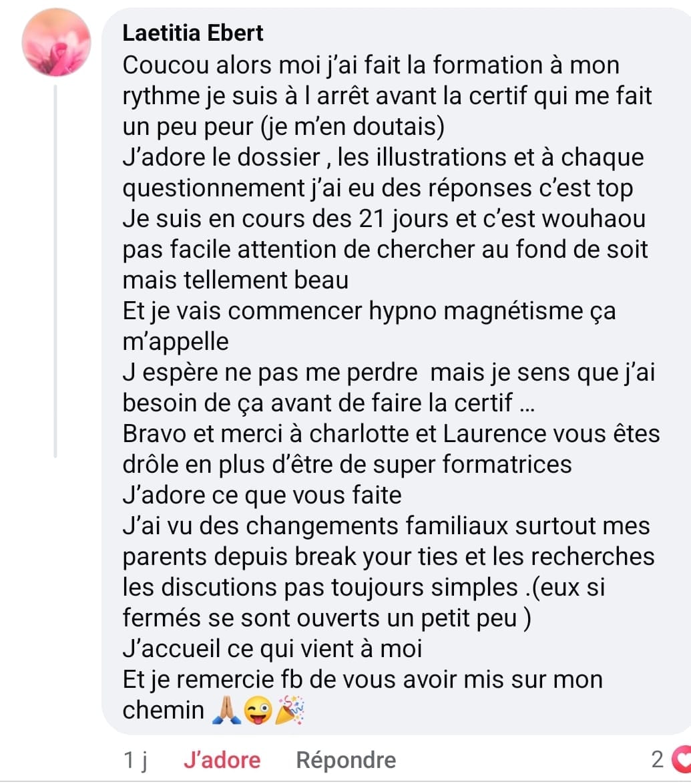Select the winking tongue-out face emoji
Image resolution: width=691 pixels, height=784 pixels.
258,710
